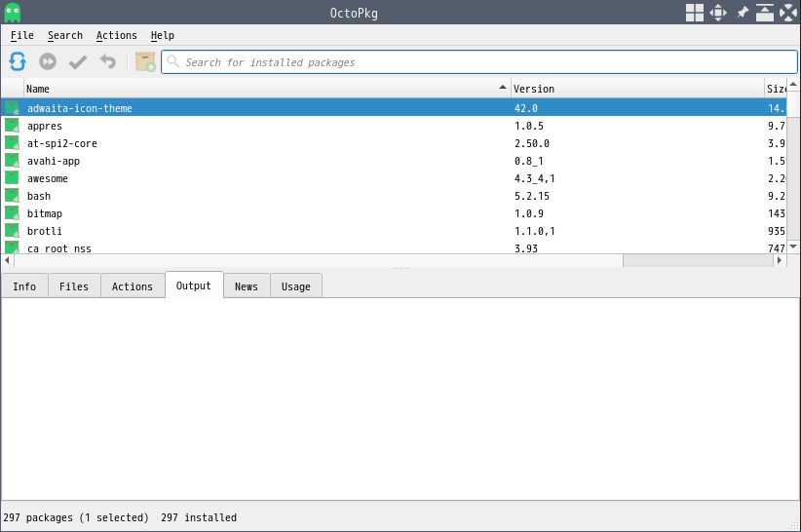Click the sort arrow in Name column
Screen dimensions: 801x532
click(503, 88)
